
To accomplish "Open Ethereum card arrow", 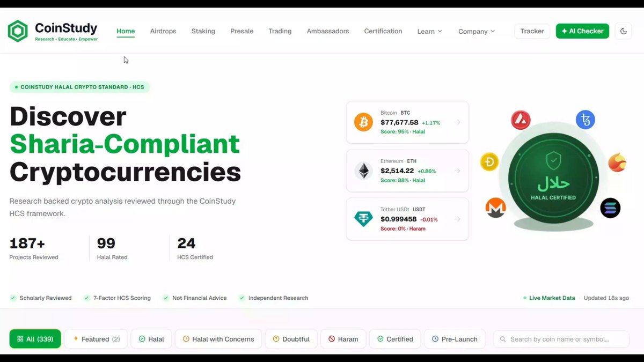I will tap(457, 171).
